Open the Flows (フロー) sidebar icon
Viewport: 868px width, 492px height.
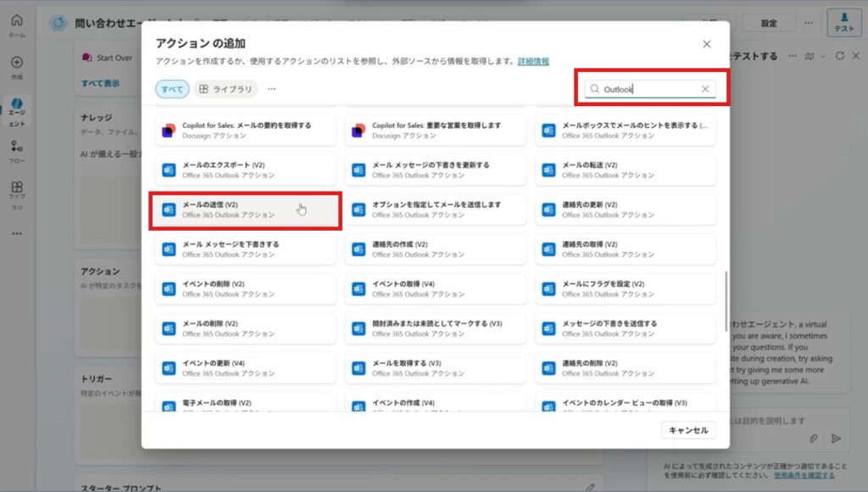[x=17, y=151]
